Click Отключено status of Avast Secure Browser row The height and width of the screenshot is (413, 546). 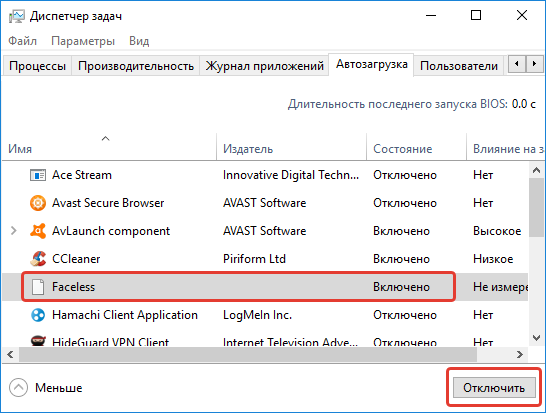coord(405,203)
